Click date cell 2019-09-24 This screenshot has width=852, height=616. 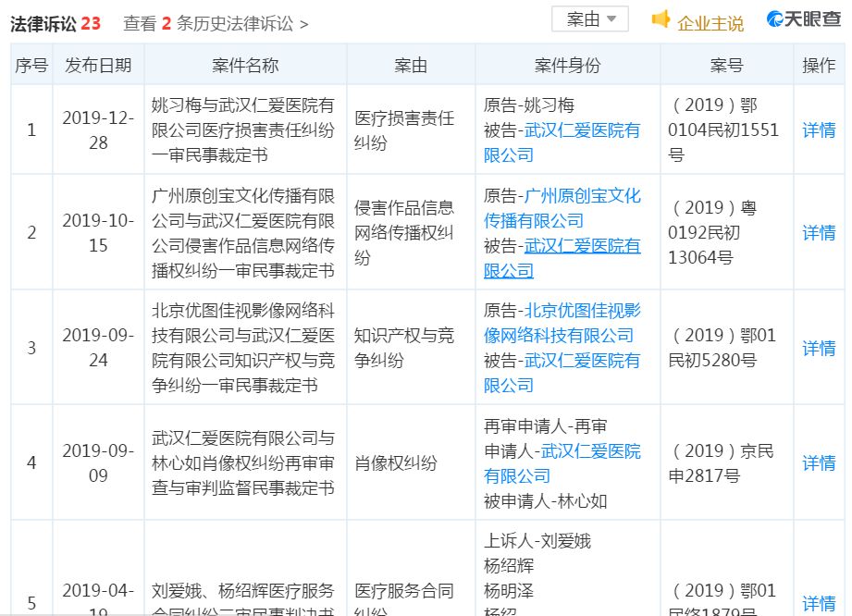(x=98, y=348)
